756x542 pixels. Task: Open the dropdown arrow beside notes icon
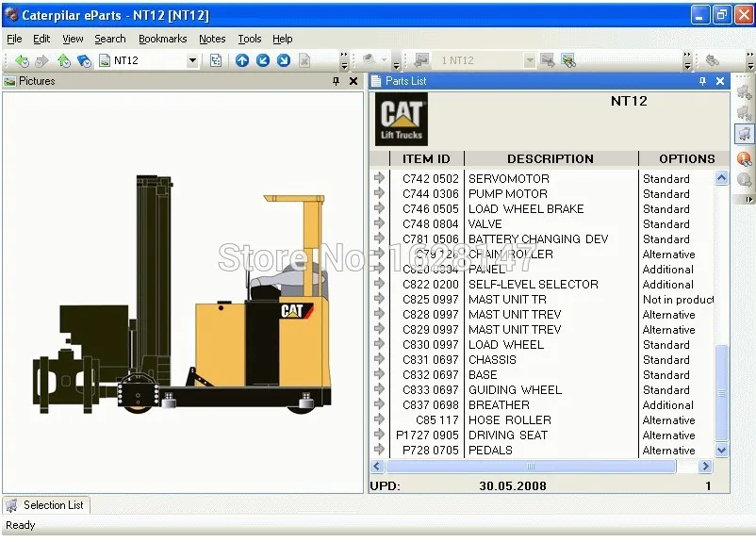(x=385, y=60)
